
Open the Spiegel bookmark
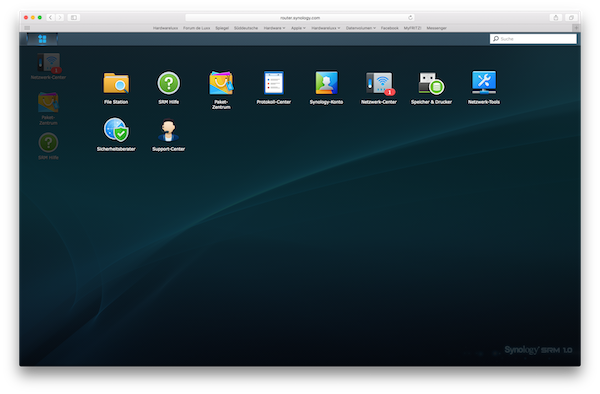tap(222, 28)
